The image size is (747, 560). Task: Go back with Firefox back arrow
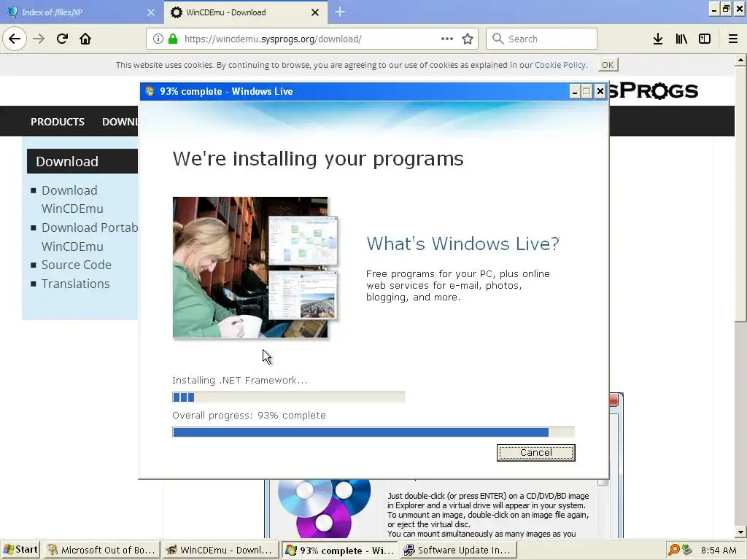click(15, 39)
